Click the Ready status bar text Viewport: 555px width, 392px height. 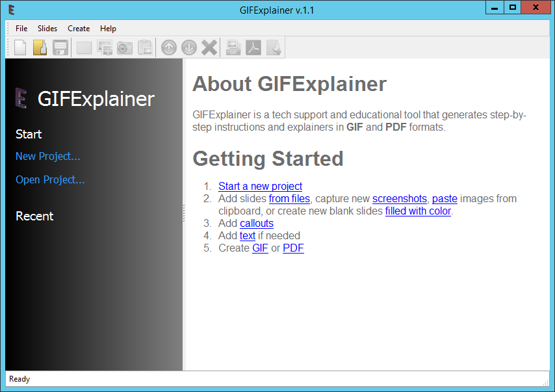[19, 379]
